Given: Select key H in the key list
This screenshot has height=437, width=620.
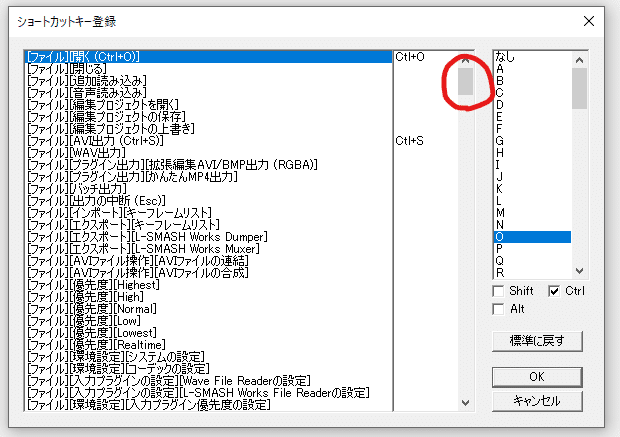Looking at the screenshot, I should point(533,153).
